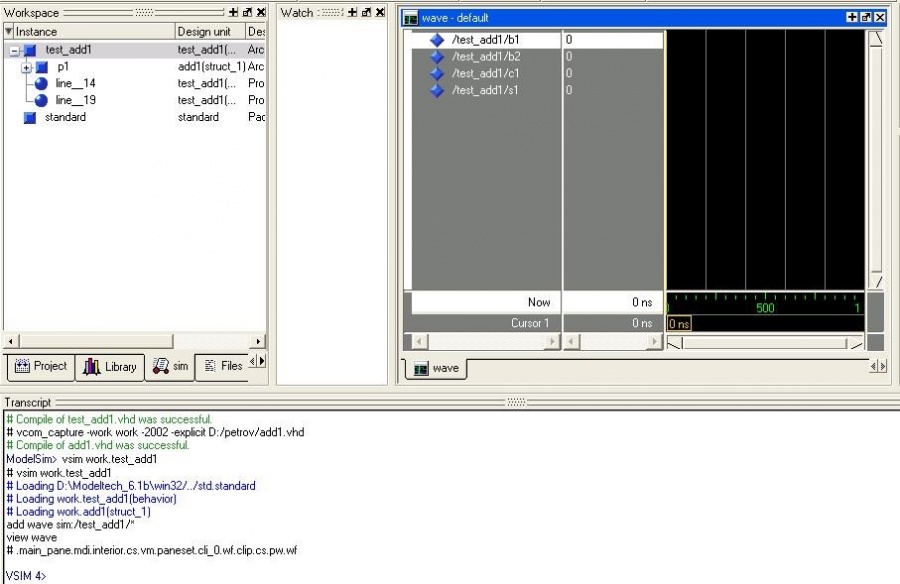Click add1(struct_1) design unit cell
Screen dimensions: 900x584
pyautogui.click(x=211, y=67)
